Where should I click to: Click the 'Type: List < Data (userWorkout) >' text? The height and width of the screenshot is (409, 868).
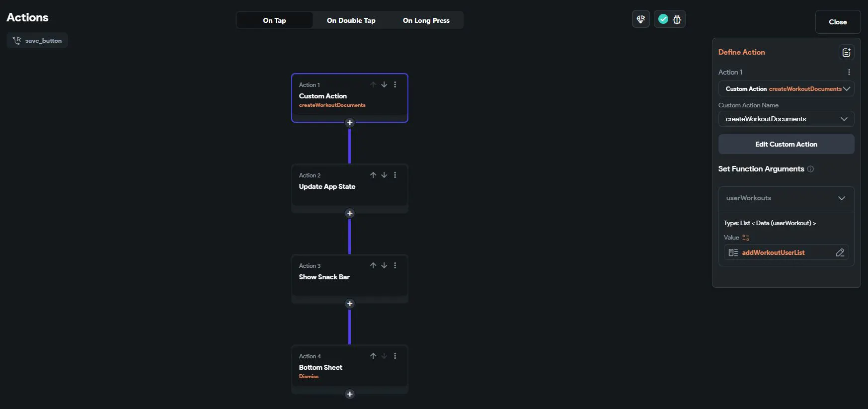click(x=770, y=223)
